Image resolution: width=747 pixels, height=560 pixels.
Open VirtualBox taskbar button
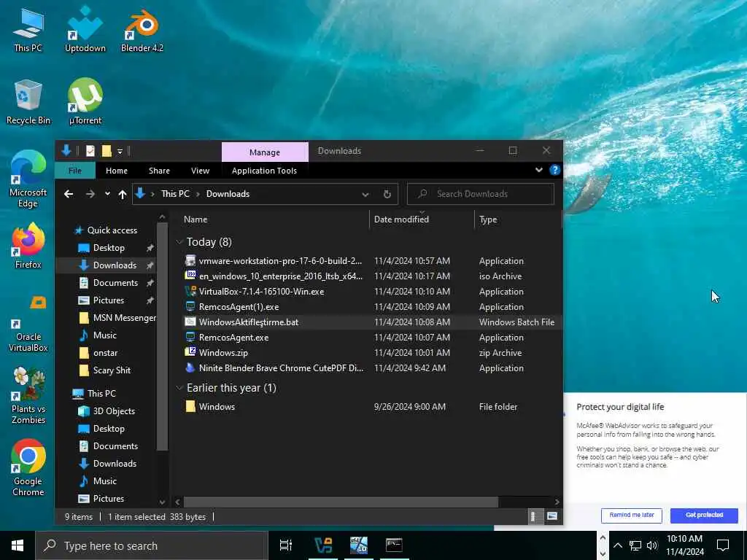click(323, 545)
